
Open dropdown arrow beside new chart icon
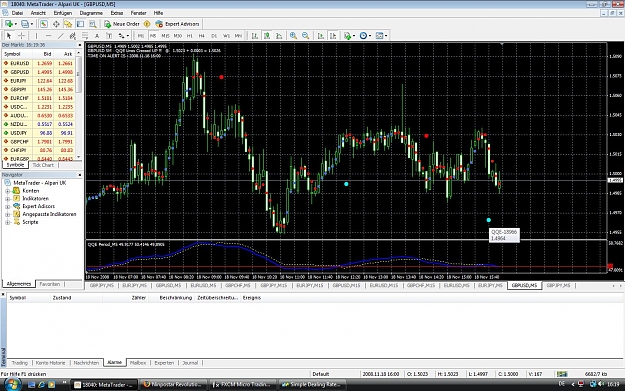[x=15, y=24]
